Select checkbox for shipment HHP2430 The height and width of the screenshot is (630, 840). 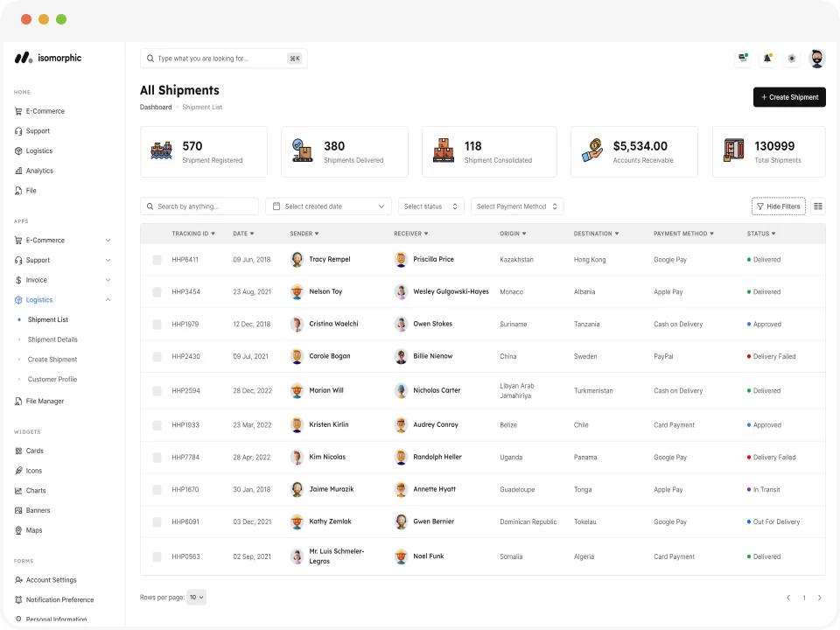tap(157, 356)
